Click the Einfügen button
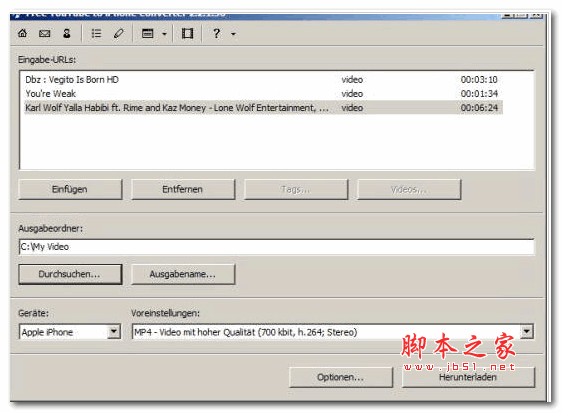Image resolution: width=562 pixels, height=413 pixels. pyautogui.click(x=70, y=189)
